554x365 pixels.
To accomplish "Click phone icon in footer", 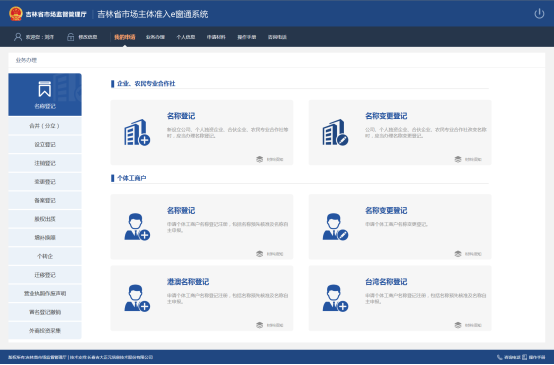I will point(500,357).
